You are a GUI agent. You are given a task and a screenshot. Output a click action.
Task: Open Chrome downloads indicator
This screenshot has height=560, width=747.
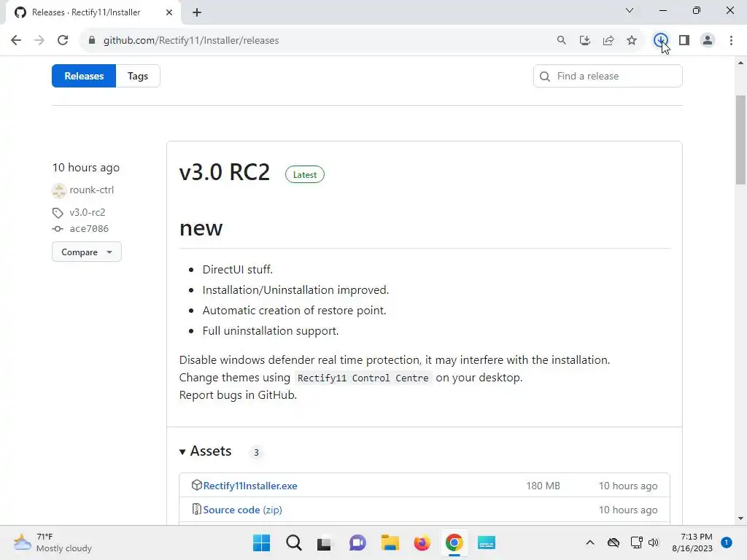pyautogui.click(x=660, y=41)
